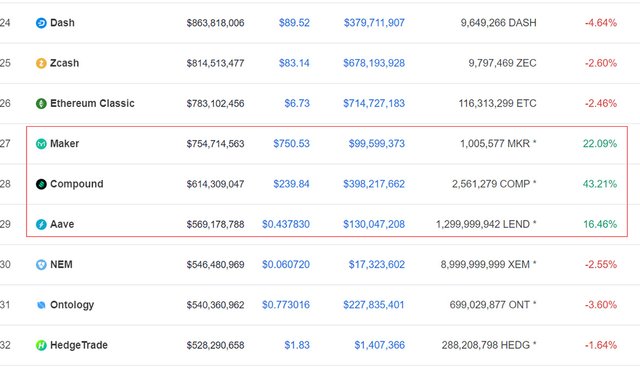Click Compound's 43.21% change value

(600, 184)
